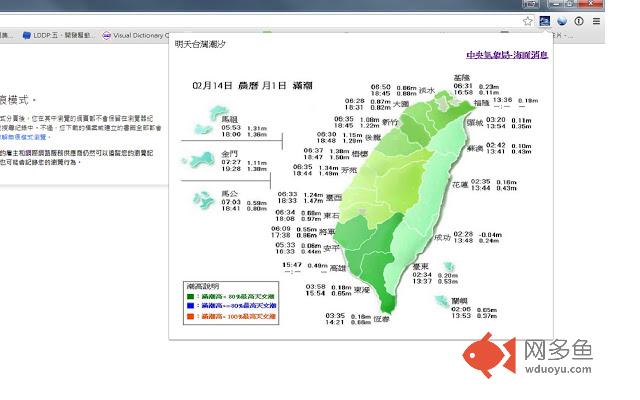Click the Kinmen islands icon on map
The image size is (640, 400).
coord(200,159)
